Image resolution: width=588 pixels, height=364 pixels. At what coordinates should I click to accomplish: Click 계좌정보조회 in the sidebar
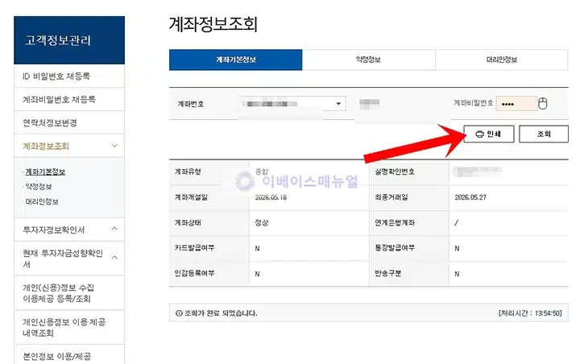[x=46, y=147]
